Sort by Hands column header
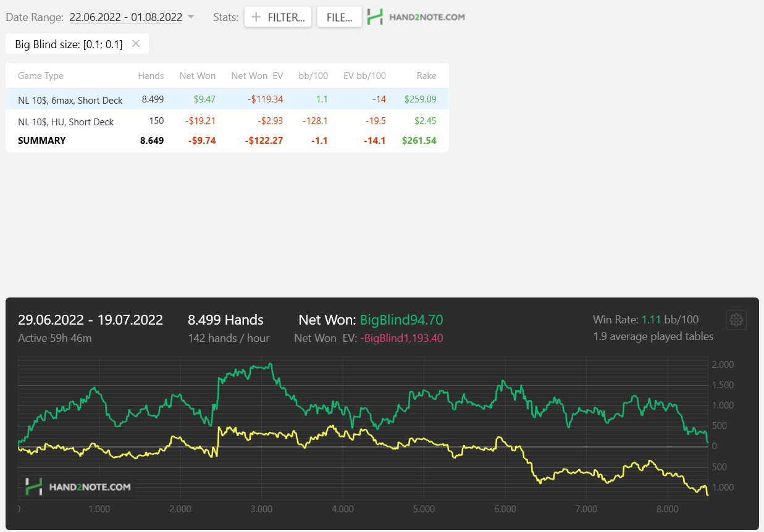 tap(151, 76)
